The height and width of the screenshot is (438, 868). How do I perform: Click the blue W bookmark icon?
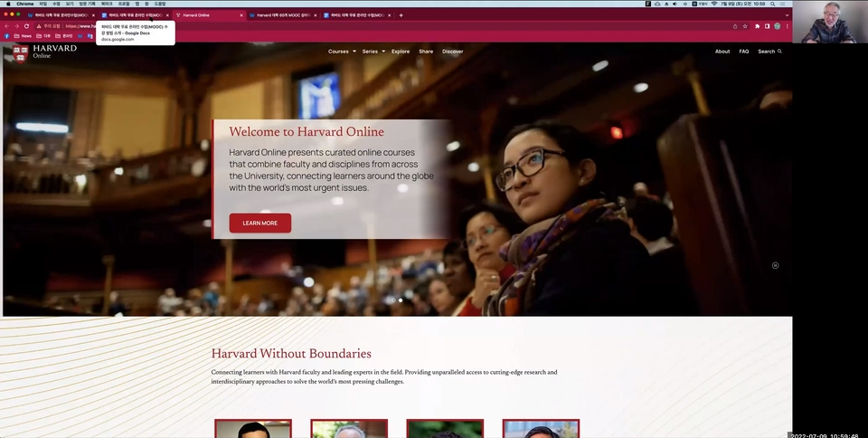80,36
